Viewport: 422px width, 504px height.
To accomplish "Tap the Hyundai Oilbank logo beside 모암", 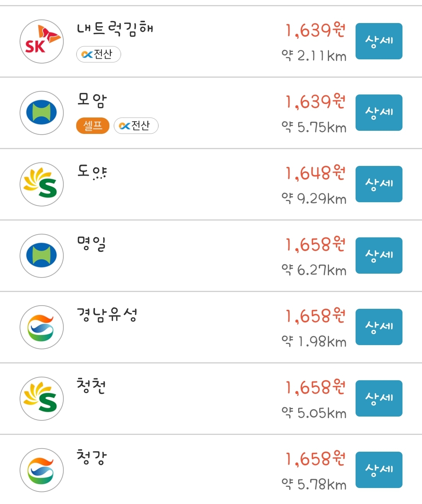I will [42, 113].
